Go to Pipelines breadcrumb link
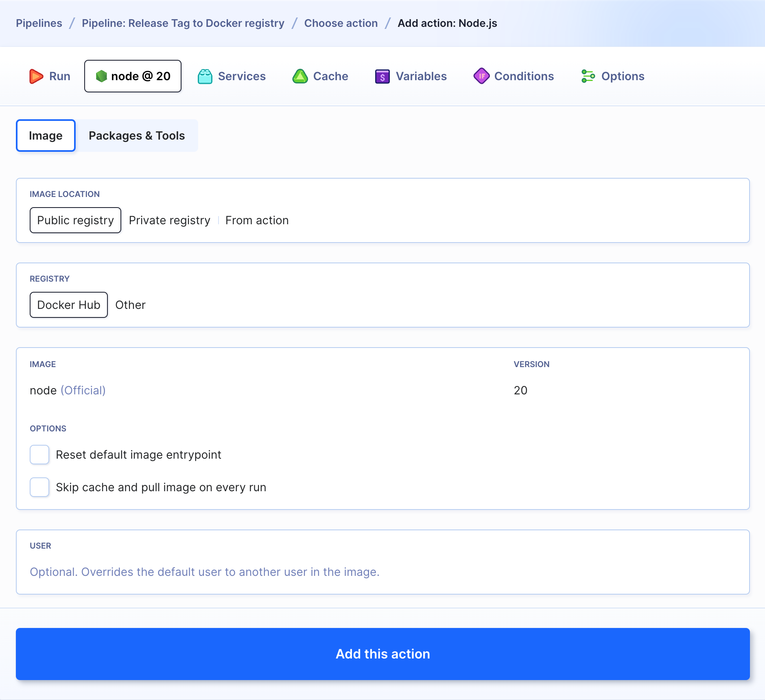Image resolution: width=765 pixels, height=700 pixels. point(39,23)
